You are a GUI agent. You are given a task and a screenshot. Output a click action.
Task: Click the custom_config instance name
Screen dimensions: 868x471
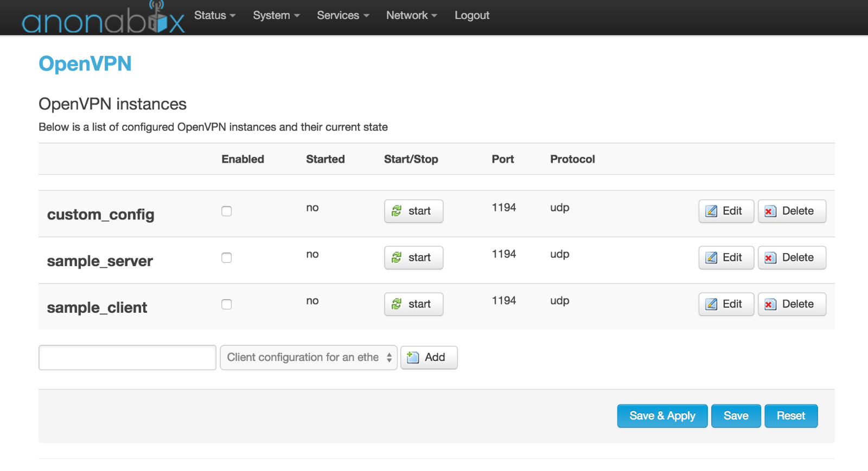click(101, 215)
